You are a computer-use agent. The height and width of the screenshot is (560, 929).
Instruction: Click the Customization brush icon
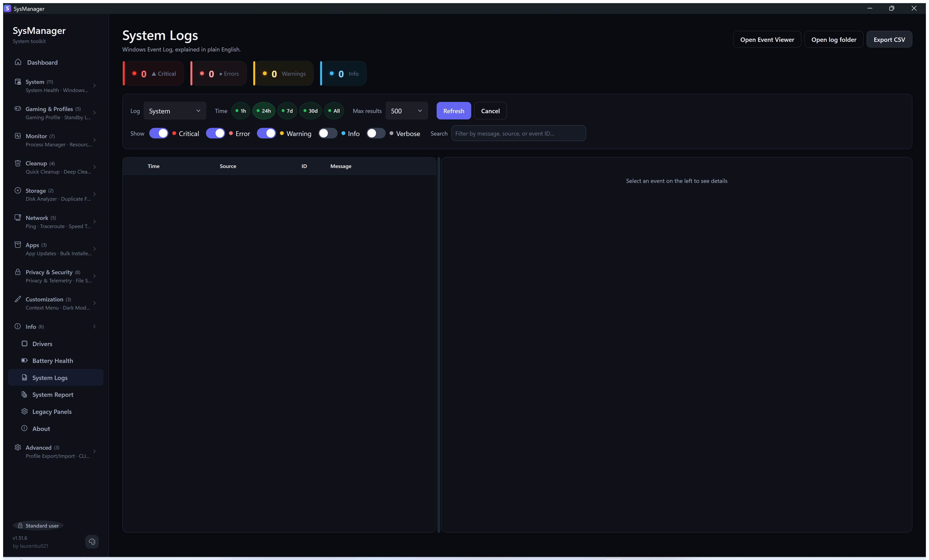click(18, 299)
